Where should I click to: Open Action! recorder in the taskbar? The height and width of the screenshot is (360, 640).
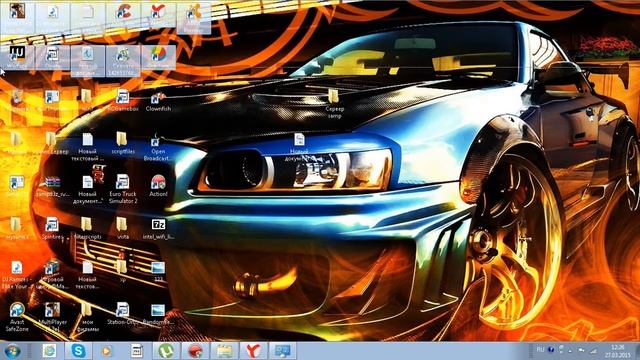coord(195,351)
